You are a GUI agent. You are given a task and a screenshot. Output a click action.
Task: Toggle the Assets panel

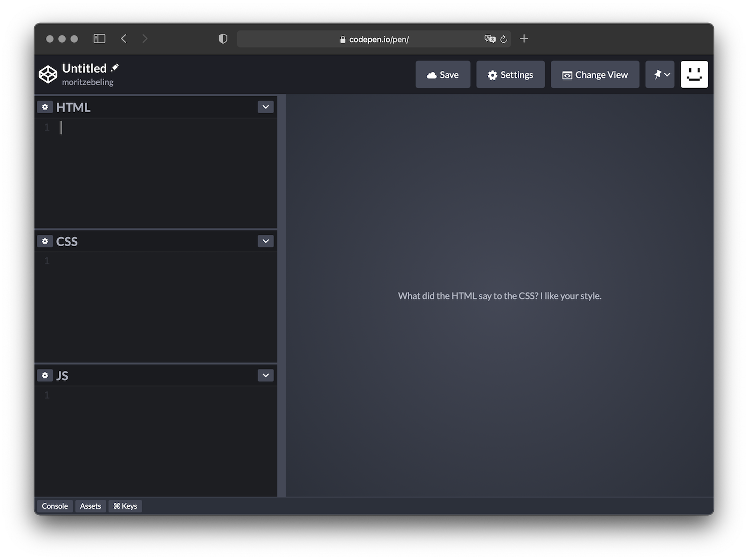pos(90,506)
